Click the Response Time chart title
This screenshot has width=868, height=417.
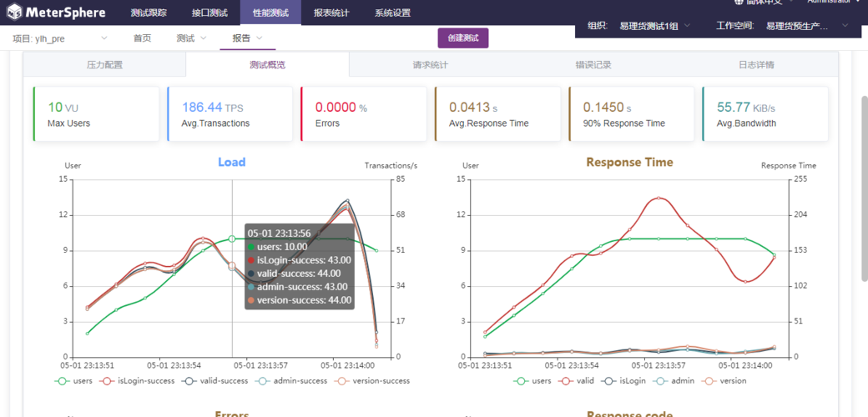629,162
